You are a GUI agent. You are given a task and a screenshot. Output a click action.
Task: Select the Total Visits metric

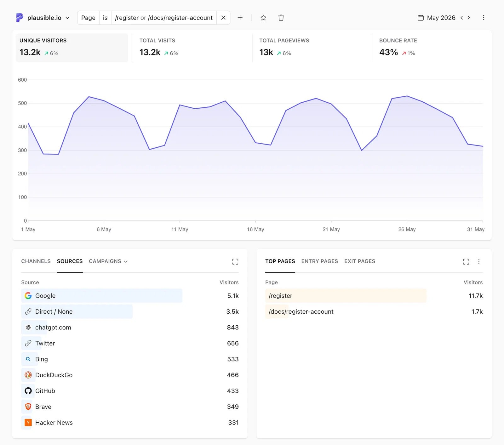coord(192,48)
